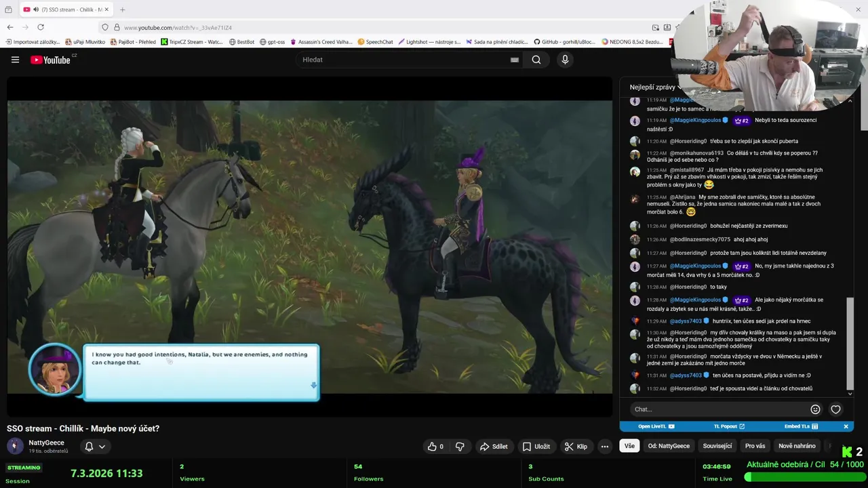Create a clip with the Klip button
868x488 pixels.
click(x=576, y=446)
